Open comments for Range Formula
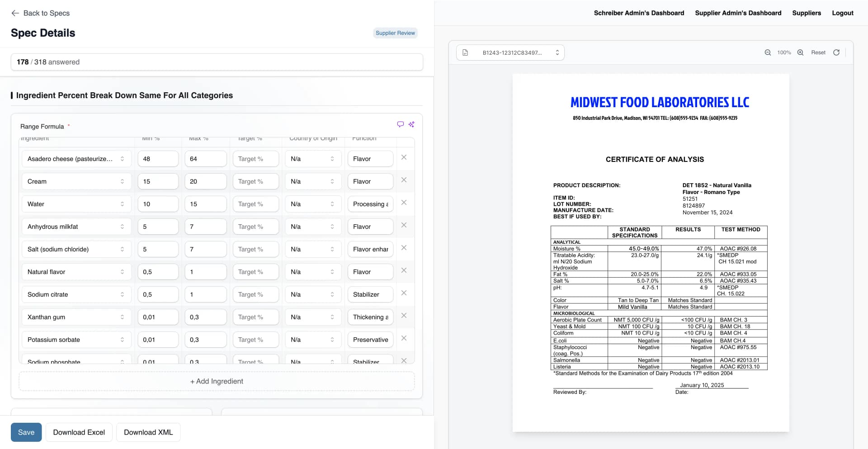The height and width of the screenshot is (449, 868). [401, 124]
